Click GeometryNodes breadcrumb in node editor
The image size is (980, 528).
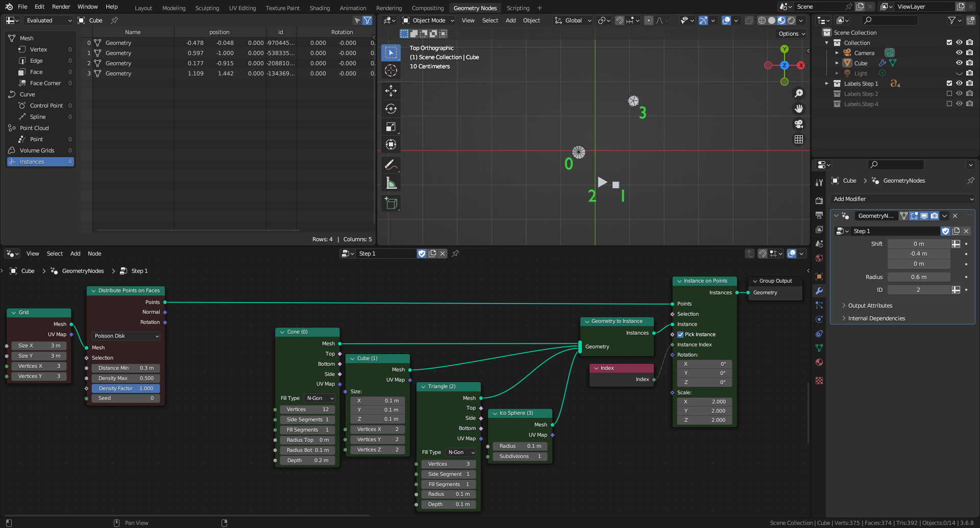click(x=83, y=271)
